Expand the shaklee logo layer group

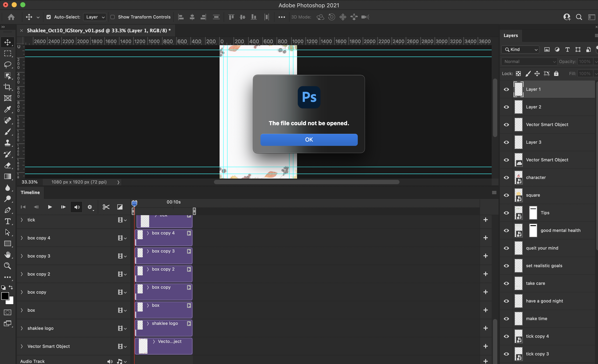pyautogui.click(x=22, y=328)
